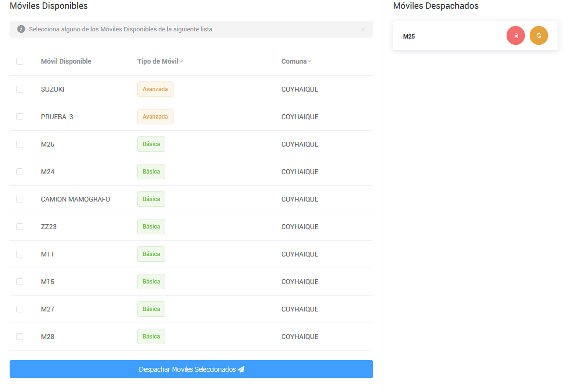Click the Básica tag on ZZ23 row
Screen dimensions: 575x392
tap(151, 227)
